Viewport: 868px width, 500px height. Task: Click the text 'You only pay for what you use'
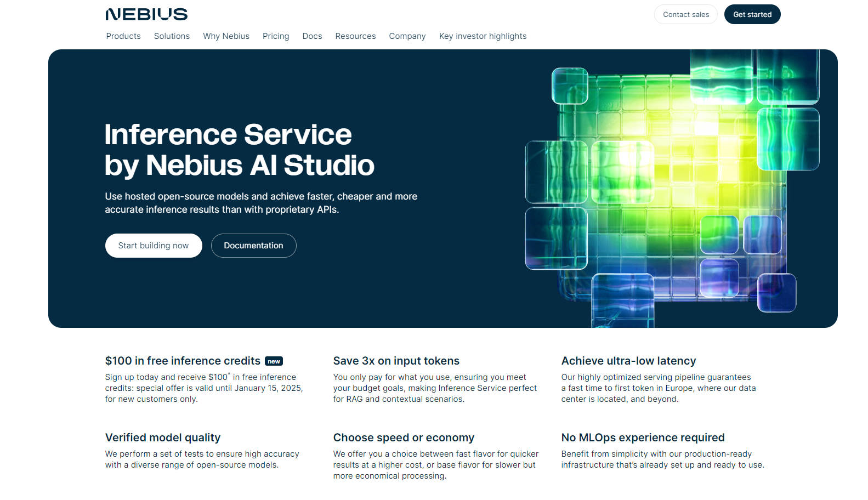(392, 377)
